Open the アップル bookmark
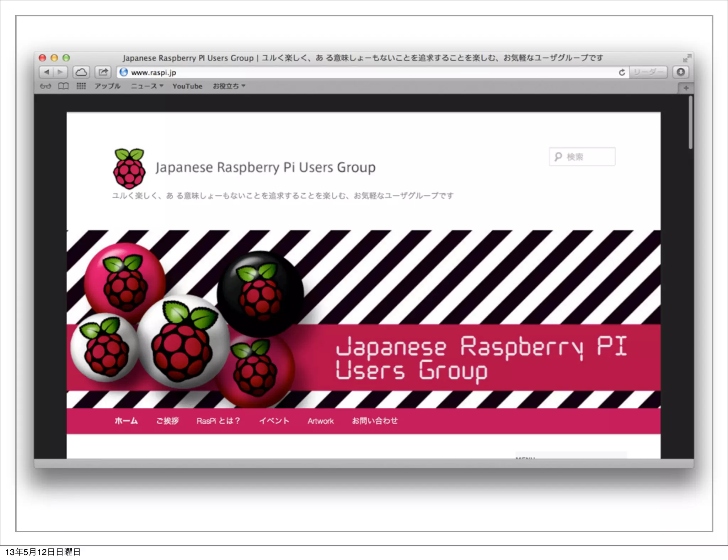 (107, 86)
